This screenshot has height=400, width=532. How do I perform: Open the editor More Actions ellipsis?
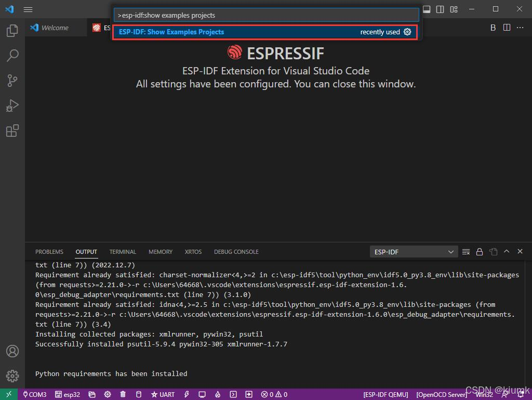[520, 28]
